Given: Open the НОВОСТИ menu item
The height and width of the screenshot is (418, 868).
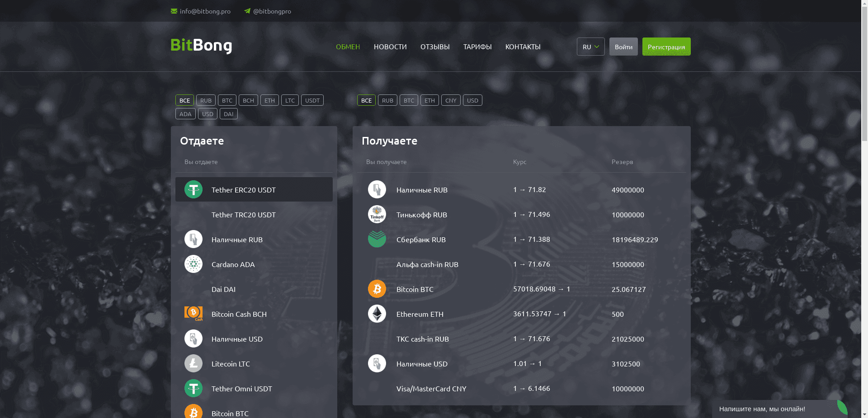Looking at the screenshot, I should coord(390,47).
